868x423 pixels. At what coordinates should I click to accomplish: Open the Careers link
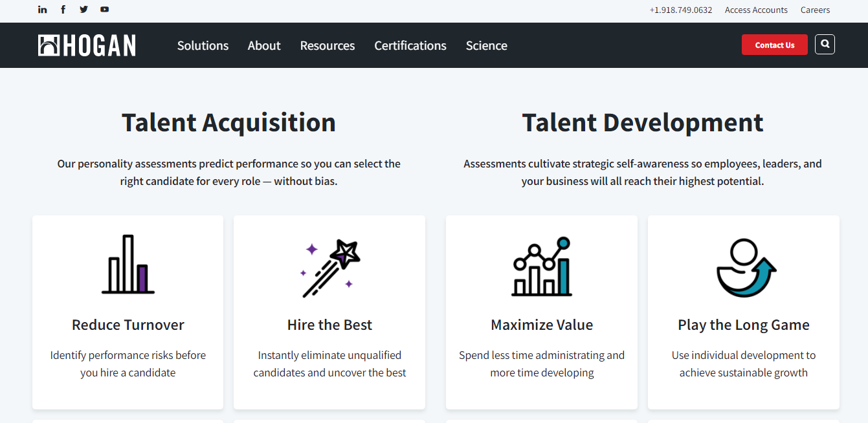click(x=815, y=10)
